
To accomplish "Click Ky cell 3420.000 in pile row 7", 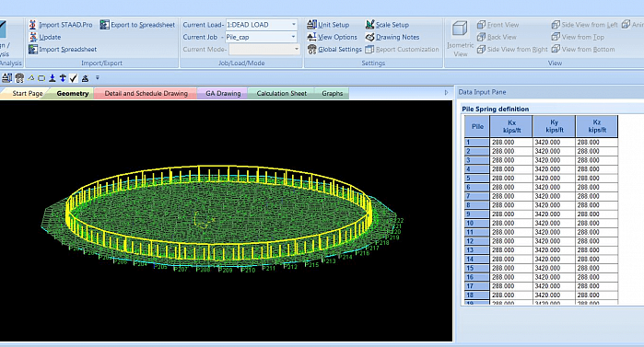I will tap(554, 196).
